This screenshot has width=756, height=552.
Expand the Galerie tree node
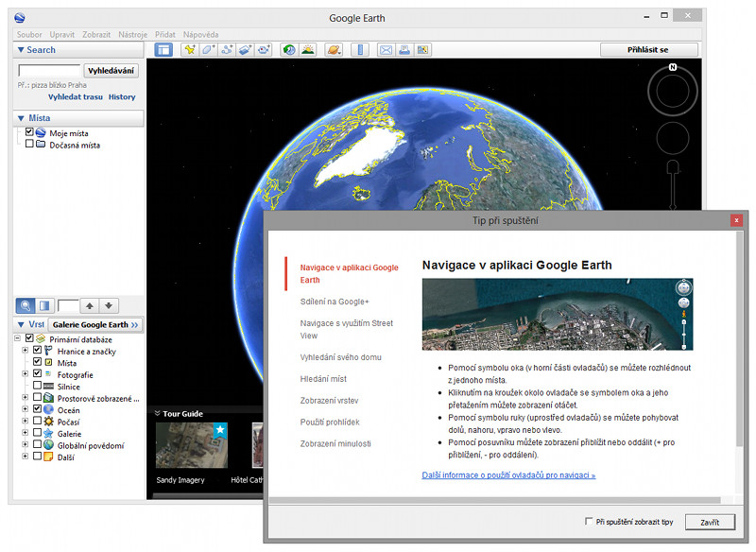26,433
